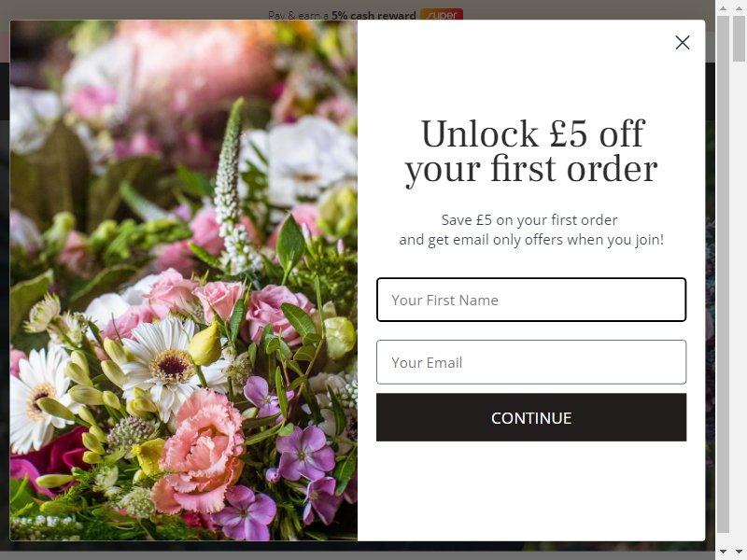This screenshot has height=560, width=747.
Task: Click the inner scrollbar's down arrow
Action: pyautogui.click(x=723, y=552)
